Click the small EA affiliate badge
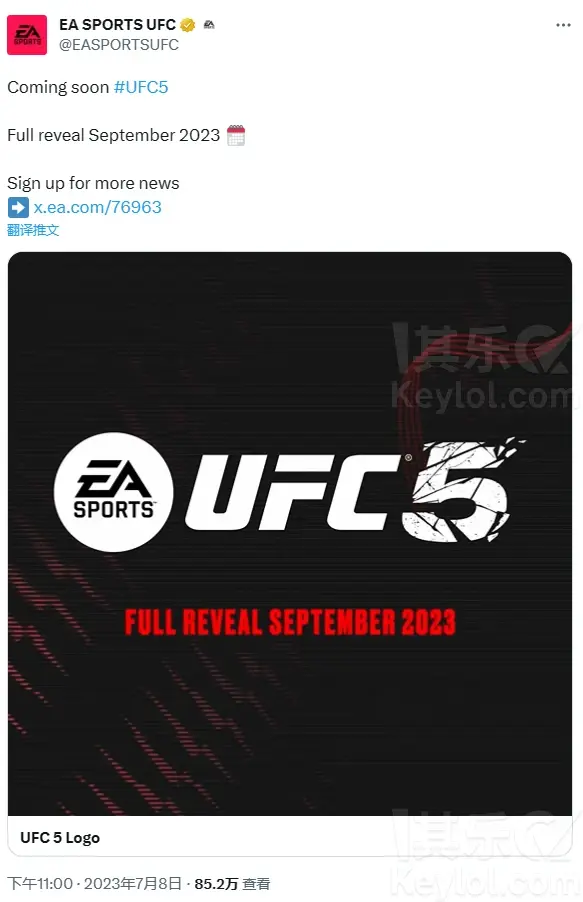 (209, 25)
